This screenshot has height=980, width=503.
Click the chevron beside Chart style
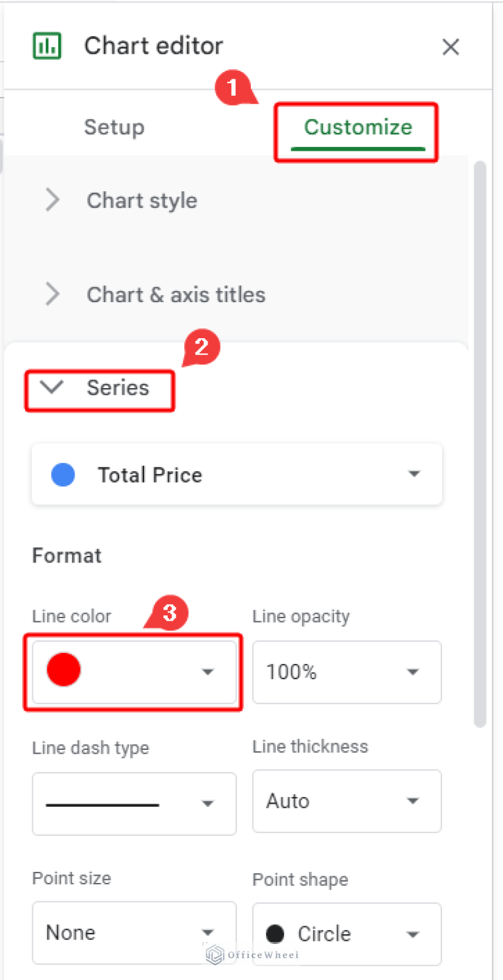[52, 201]
